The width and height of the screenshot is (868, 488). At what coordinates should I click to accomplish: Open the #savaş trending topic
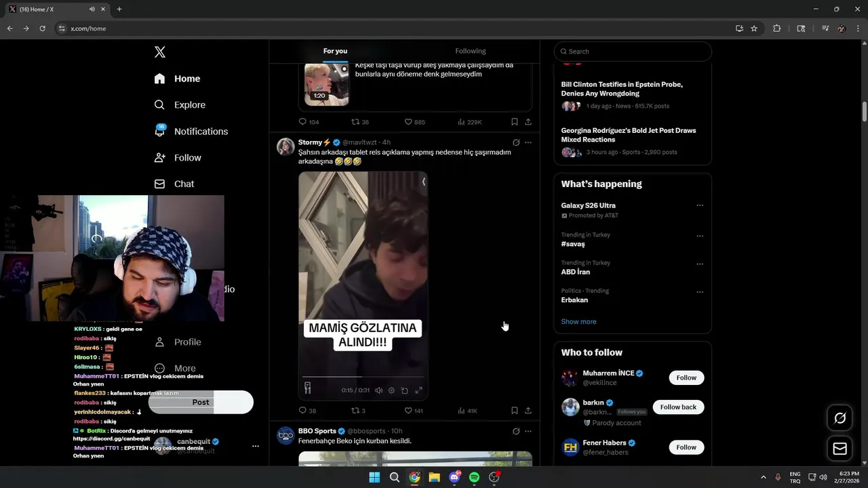[x=573, y=244]
